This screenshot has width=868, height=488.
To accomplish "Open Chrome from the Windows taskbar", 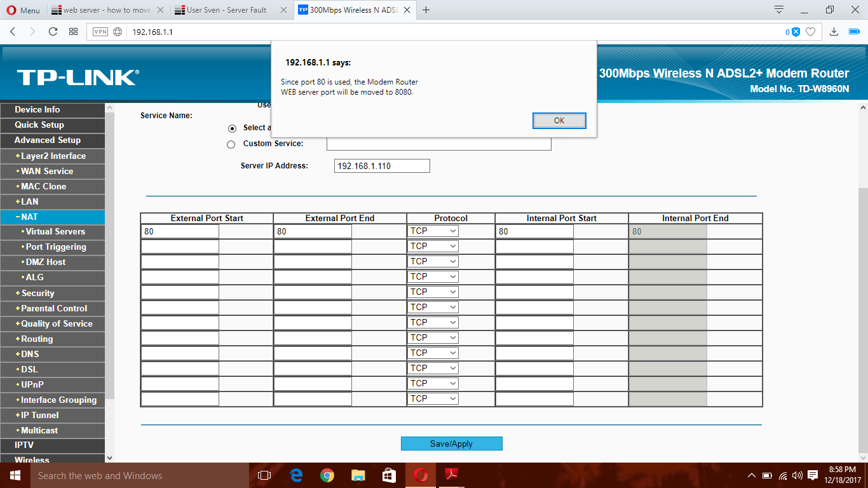I will pyautogui.click(x=327, y=475).
